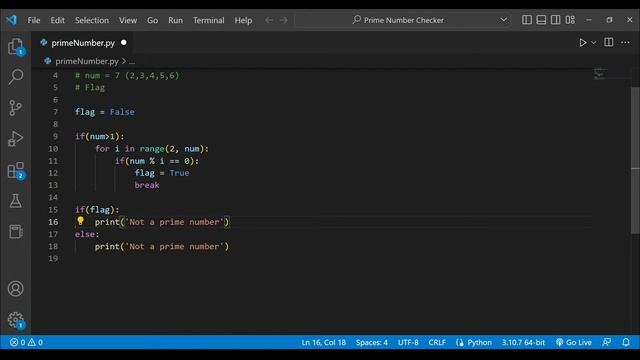Screen dimensions: 640x360
Task: Open the Search view in activity bar
Action: [x=16, y=77]
